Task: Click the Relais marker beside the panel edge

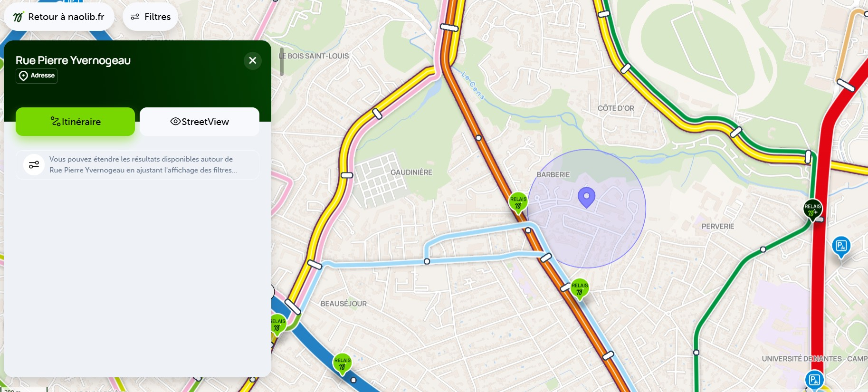Action: [x=278, y=324]
